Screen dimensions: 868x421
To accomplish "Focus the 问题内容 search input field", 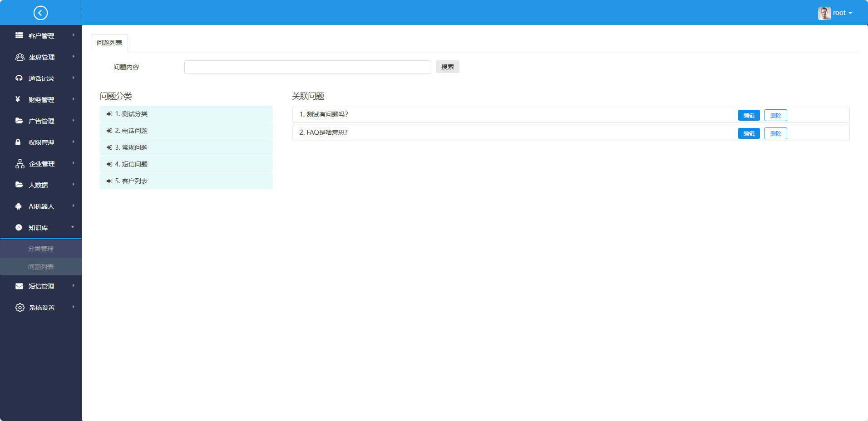I will [307, 67].
